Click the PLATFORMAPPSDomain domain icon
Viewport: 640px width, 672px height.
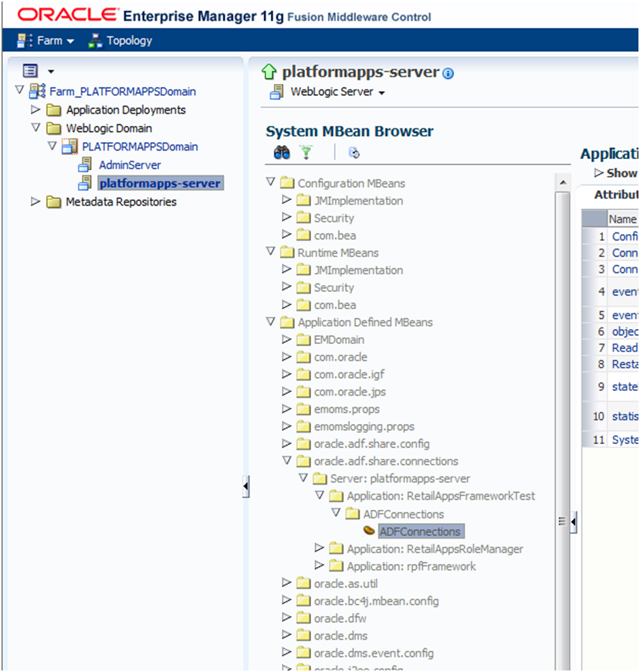click(69, 147)
